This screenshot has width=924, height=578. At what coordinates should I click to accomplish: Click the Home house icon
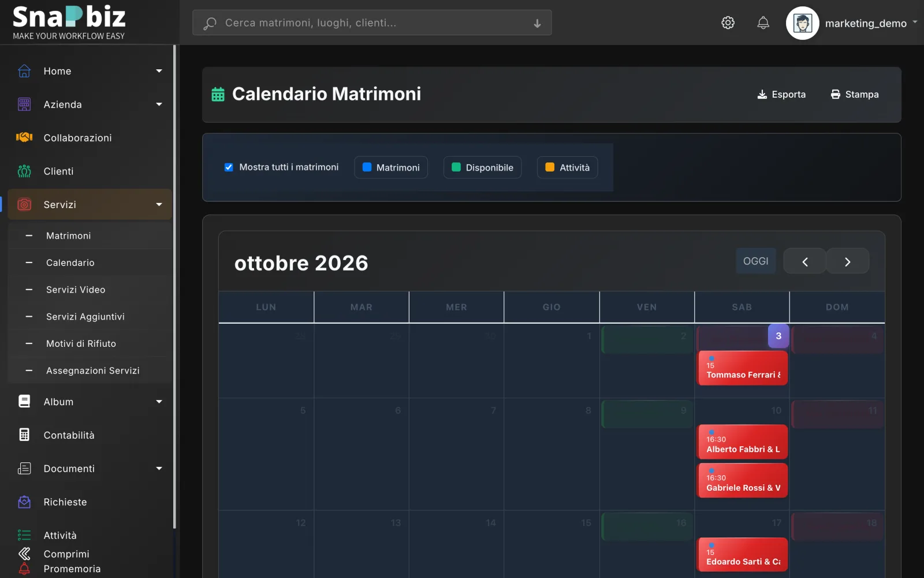tap(24, 71)
